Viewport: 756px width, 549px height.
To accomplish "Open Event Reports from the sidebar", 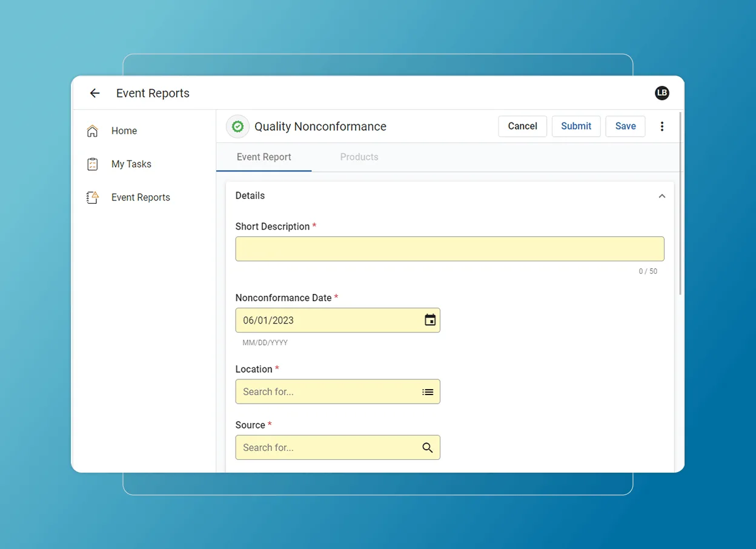I will click(x=140, y=197).
